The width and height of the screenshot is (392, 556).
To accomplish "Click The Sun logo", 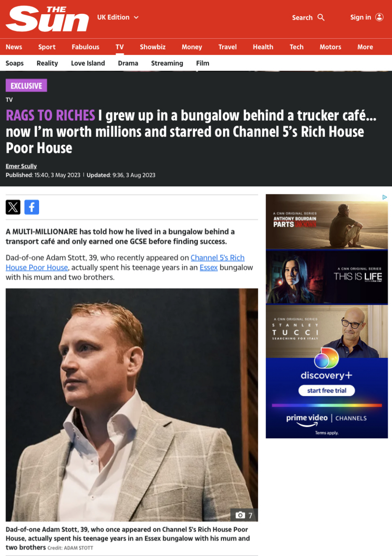I will 47,18.
